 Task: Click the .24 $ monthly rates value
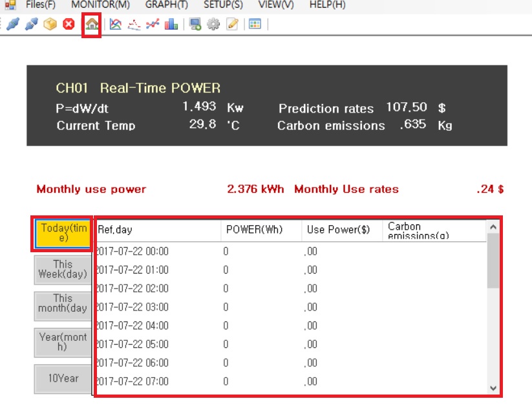point(490,189)
